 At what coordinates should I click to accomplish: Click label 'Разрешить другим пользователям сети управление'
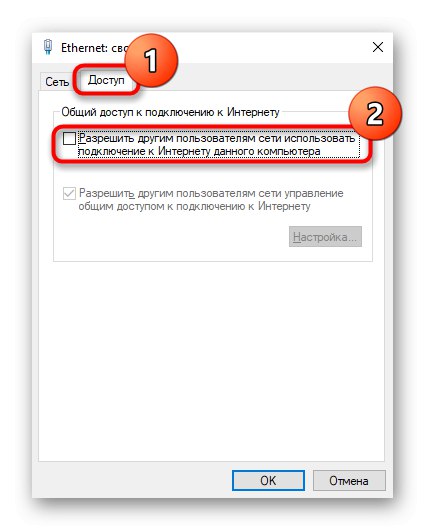(x=211, y=193)
